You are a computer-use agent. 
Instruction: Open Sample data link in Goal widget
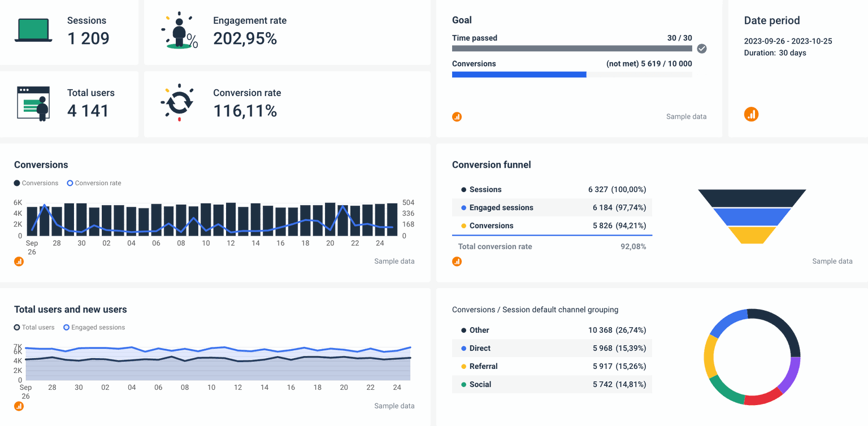tap(686, 116)
